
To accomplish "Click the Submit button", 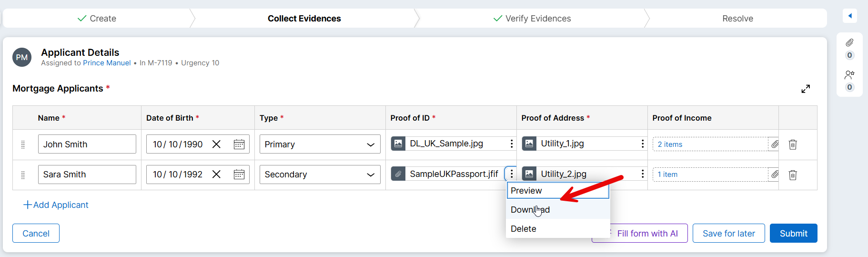I will coord(793,233).
